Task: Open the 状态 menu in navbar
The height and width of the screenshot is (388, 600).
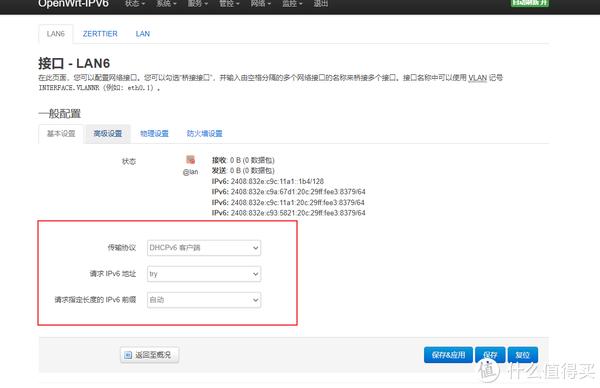Action: coord(135,4)
